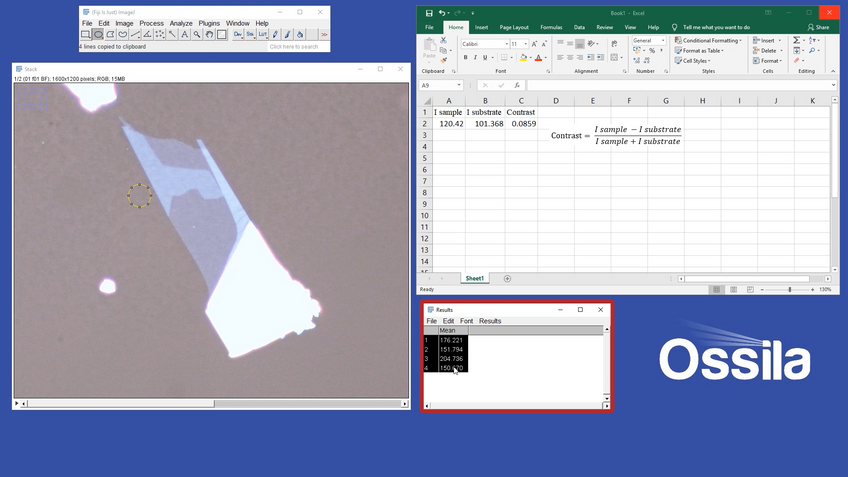Select the Text tool in ImageJ
Image resolution: width=848 pixels, height=477 pixels.
point(184,34)
